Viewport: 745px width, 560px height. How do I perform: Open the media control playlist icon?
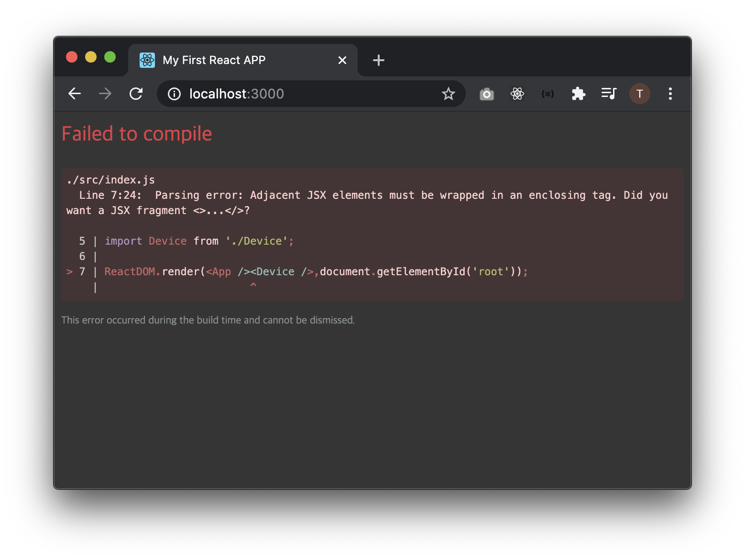(x=609, y=93)
